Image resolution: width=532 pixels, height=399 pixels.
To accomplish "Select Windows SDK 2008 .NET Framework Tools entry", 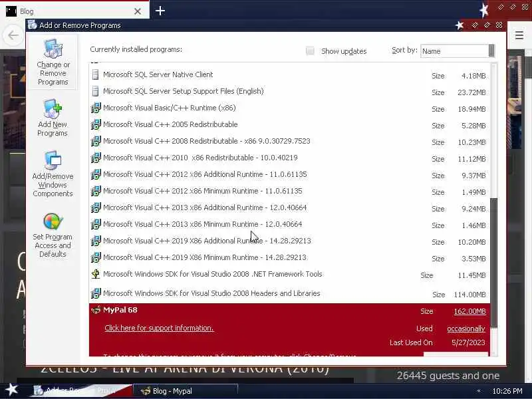I will [289, 275].
